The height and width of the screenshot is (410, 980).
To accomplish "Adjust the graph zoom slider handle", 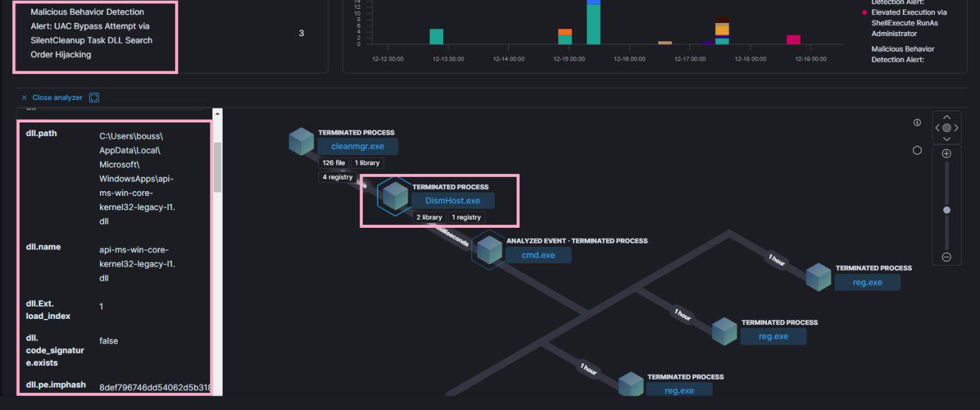I will tap(947, 210).
